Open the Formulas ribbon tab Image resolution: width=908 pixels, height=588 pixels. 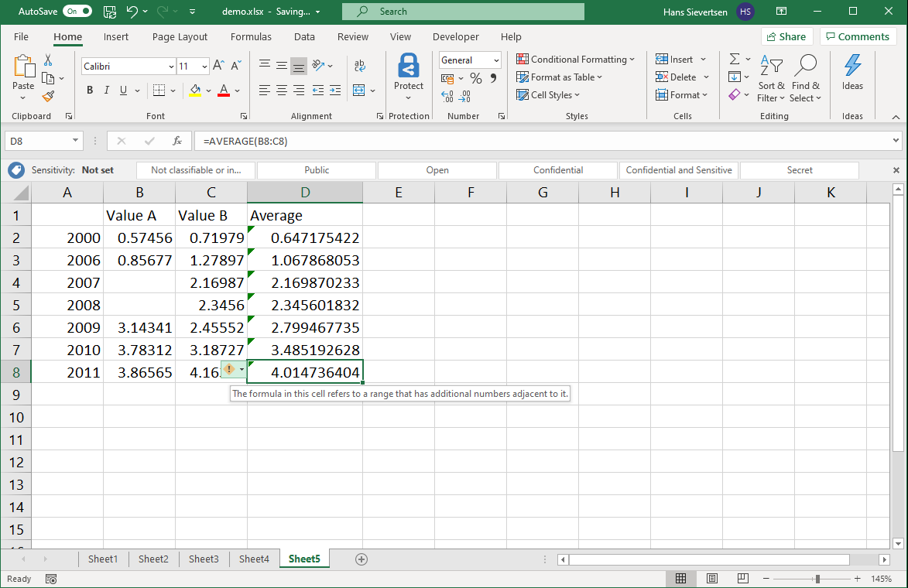[x=251, y=36]
